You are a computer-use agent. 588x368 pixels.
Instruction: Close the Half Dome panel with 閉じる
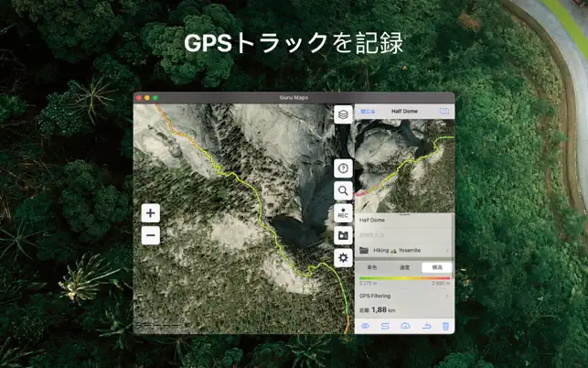click(x=368, y=112)
